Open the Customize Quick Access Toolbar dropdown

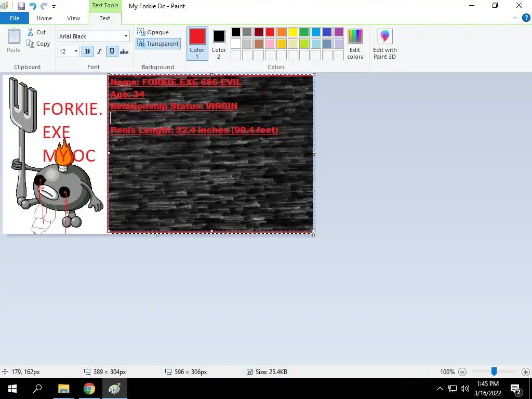click(54, 6)
